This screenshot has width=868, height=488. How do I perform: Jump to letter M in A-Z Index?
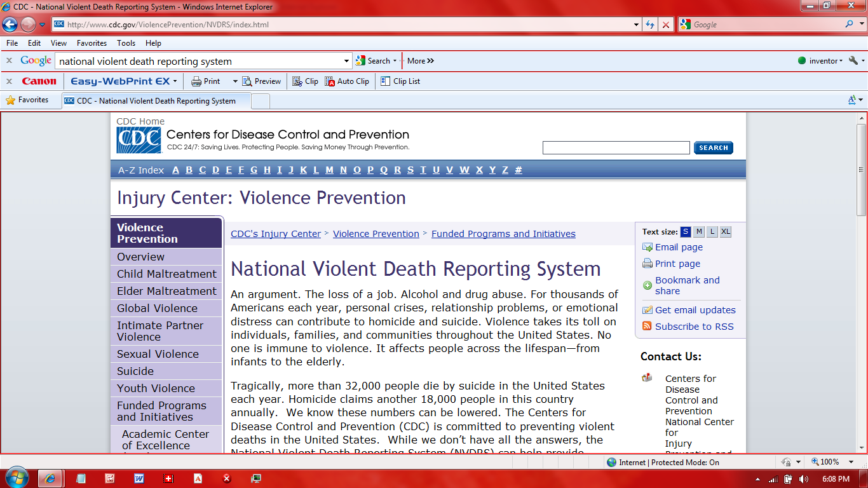click(x=329, y=170)
